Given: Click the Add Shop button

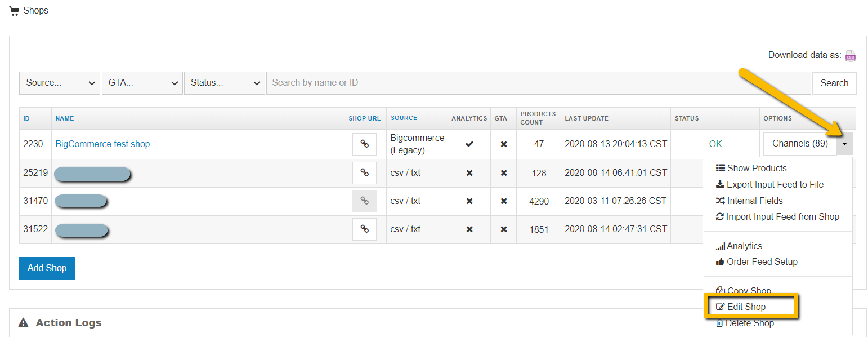Looking at the screenshot, I should tap(47, 268).
